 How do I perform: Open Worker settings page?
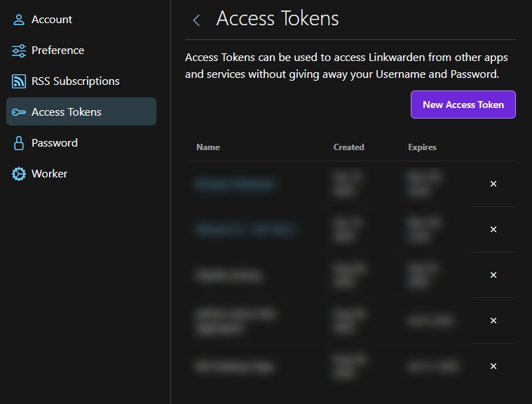click(x=81, y=174)
